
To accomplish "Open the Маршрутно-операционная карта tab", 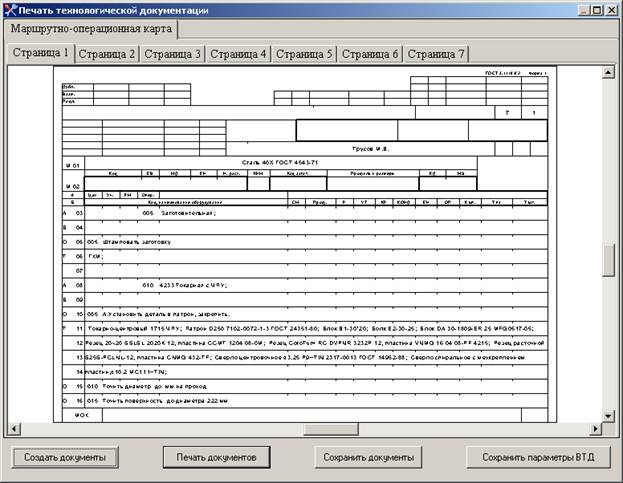I will (x=91, y=29).
